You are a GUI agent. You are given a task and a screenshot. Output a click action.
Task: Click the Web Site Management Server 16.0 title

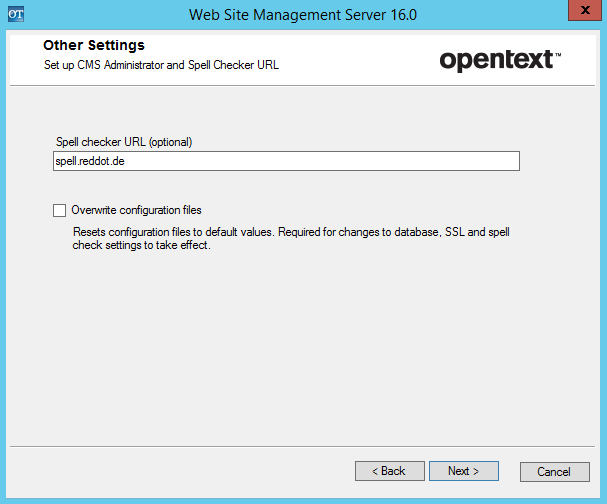[x=303, y=15]
